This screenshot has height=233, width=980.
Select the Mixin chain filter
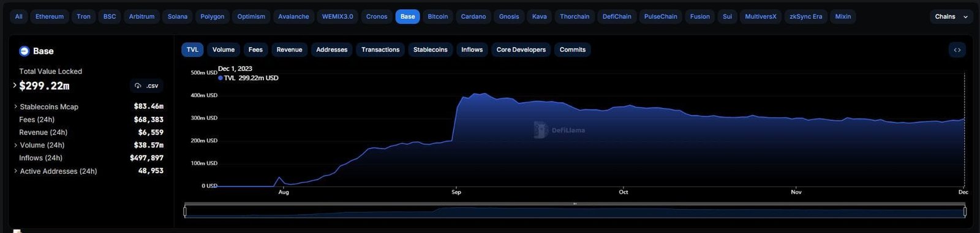843,17
